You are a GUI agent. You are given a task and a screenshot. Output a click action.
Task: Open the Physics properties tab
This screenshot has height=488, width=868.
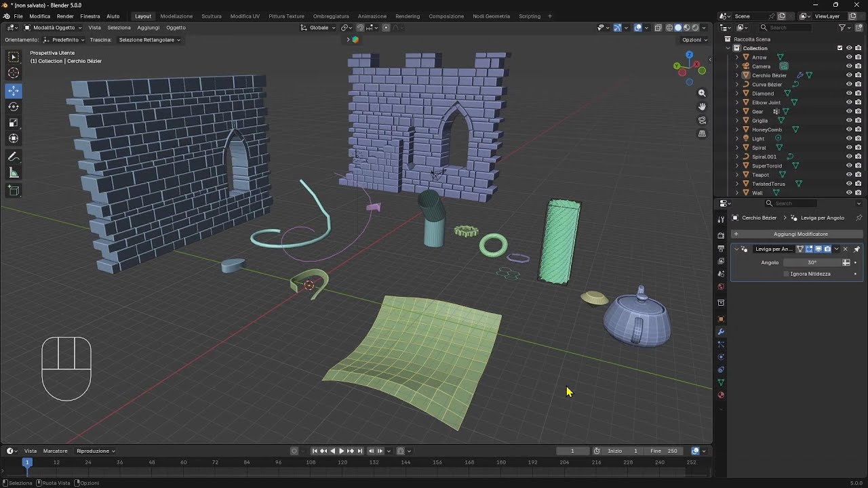pos(721,357)
